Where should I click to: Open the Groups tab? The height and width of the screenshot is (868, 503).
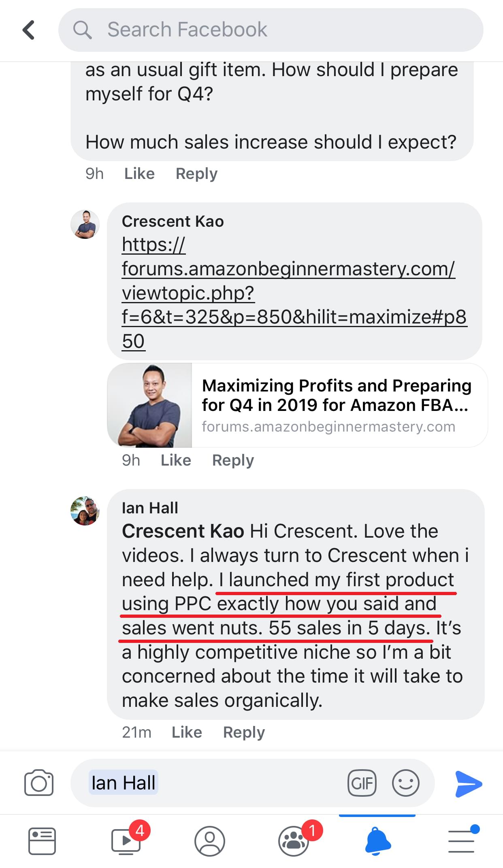294,841
